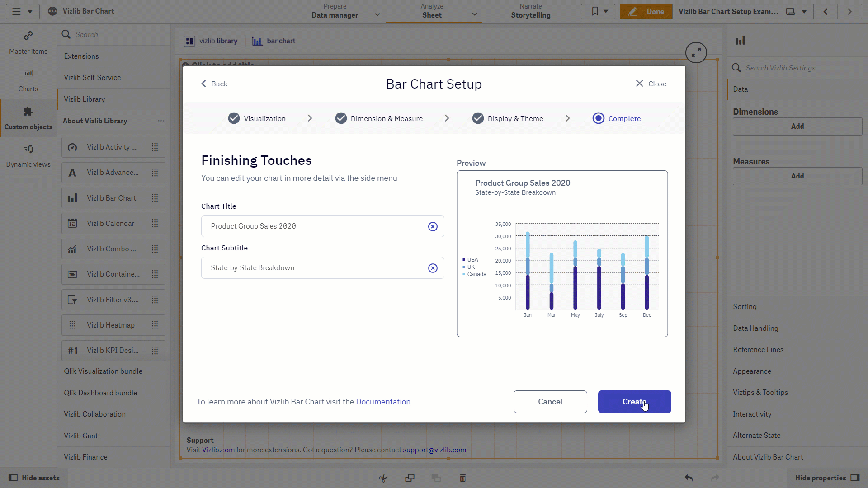Clear the Chart Title field
Screen dimensions: 868x488
click(433, 226)
